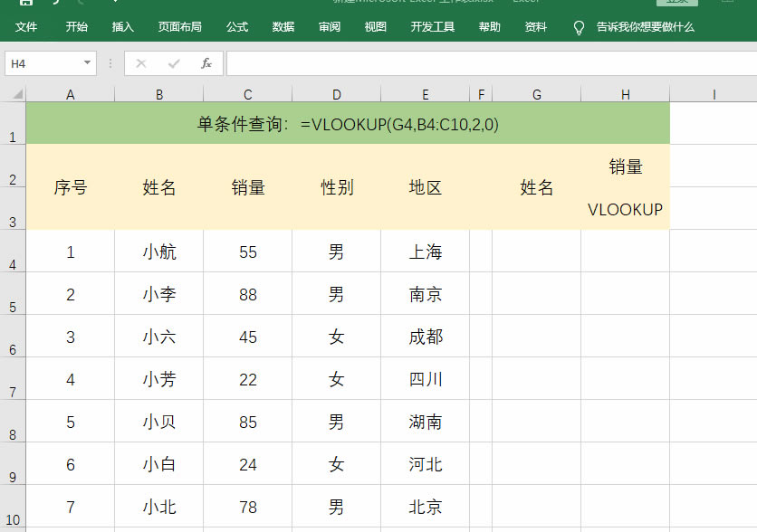The width and height of the screenshot is (757, 532).
Task: Switch to the 视图 ribbon tab
Action: (374, 27)
